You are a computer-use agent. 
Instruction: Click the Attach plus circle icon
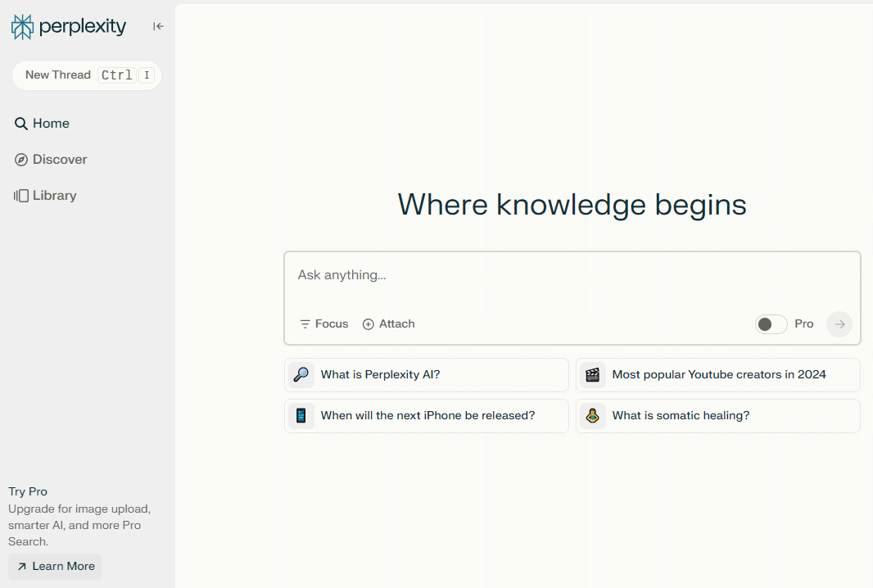368,324
